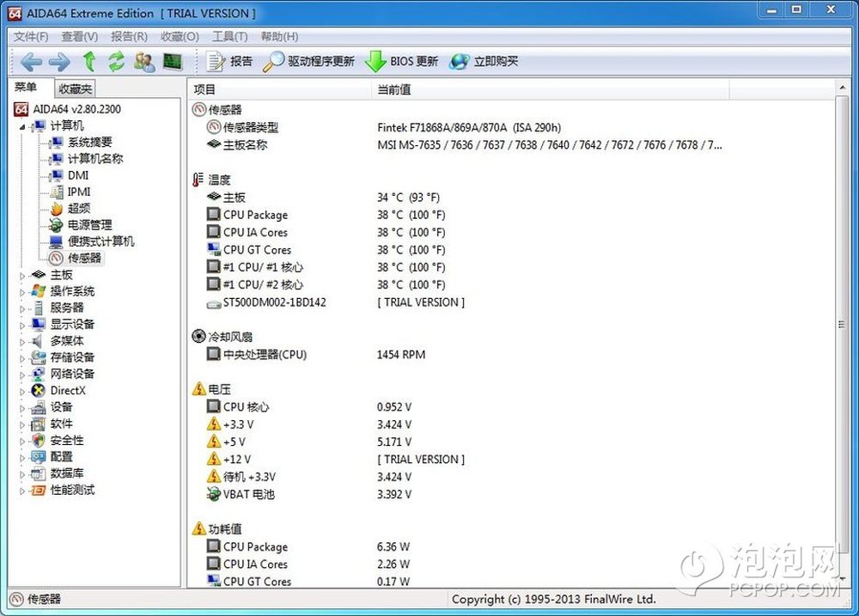Click the 报告 report button

229,61
